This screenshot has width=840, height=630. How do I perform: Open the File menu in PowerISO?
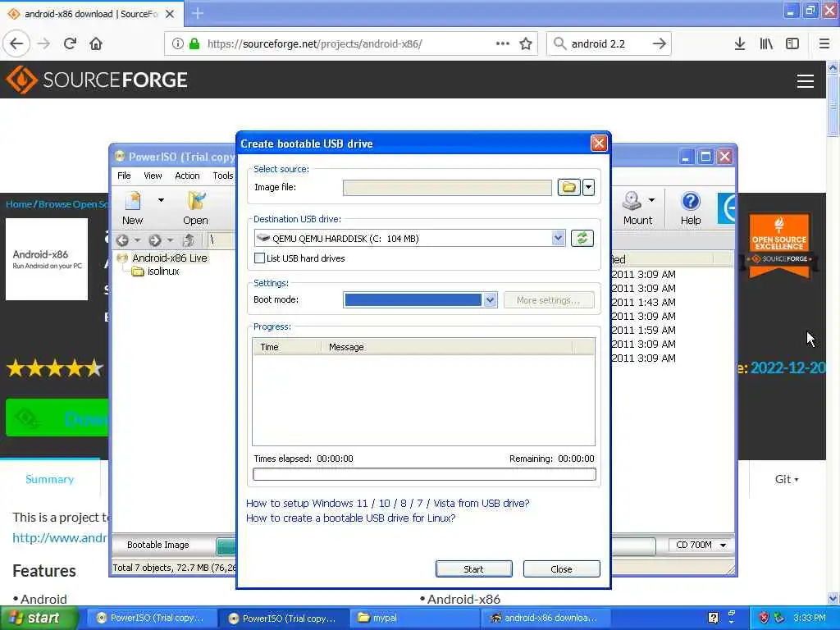[x=124, y=176]
